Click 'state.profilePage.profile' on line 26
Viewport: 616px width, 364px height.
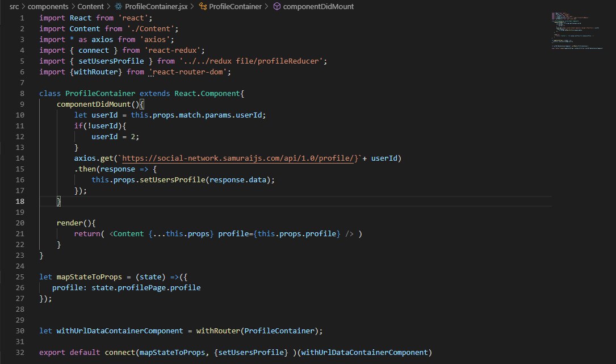tap(146, 288)
